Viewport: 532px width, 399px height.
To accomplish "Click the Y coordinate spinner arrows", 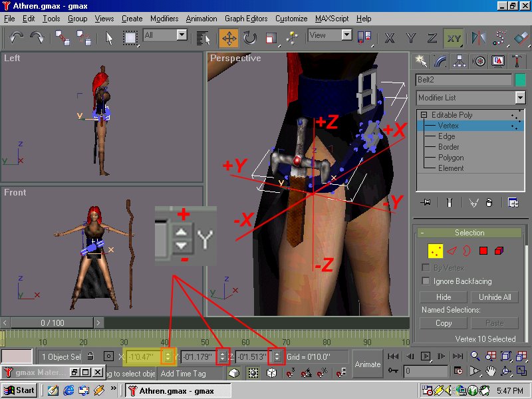I will click(223, 356).
